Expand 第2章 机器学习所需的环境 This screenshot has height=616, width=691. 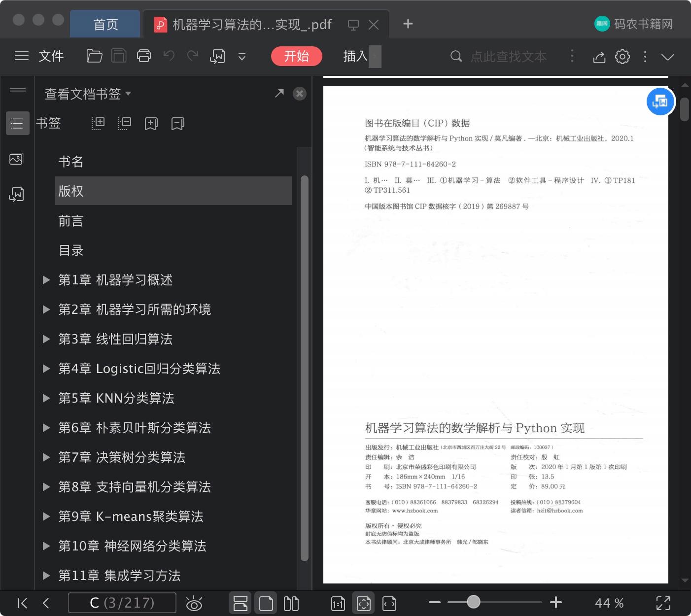[46, 309]
